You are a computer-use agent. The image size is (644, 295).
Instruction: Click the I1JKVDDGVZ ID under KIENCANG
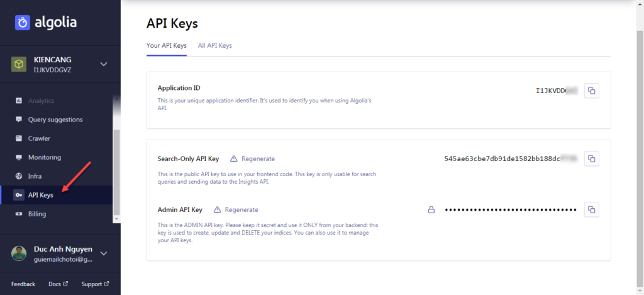(52, 70)
